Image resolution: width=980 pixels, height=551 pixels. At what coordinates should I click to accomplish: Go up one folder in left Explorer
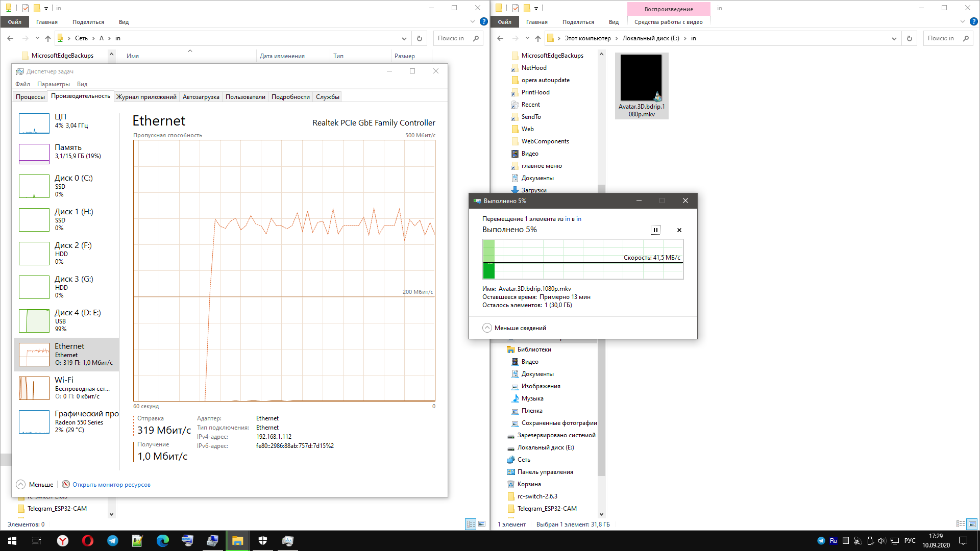(48, 38)
